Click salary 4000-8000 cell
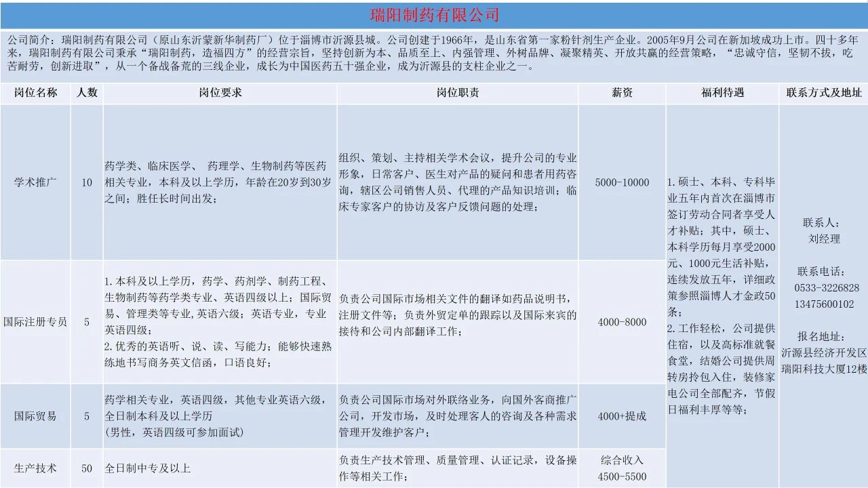This screenshot has height=488, width=868. (x=622, y=322)
